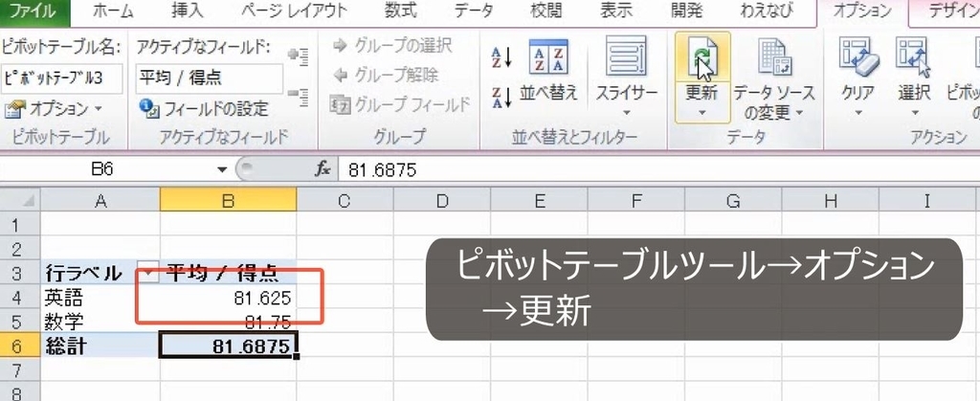Click the Refresh (更新) icon
Image resolution: width=980 pixels, height=401 pixels.
tap(702, 58)
